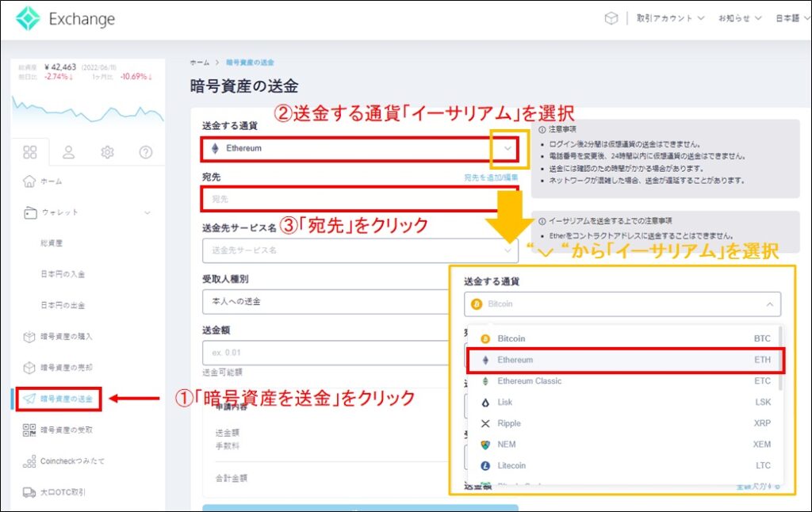Click the Ripple X icon in the list

pos(485,423)
